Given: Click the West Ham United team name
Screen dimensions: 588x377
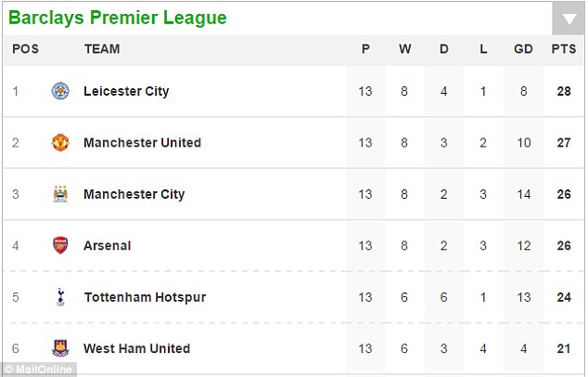Looking at the screenshot, I should [136, 349].
